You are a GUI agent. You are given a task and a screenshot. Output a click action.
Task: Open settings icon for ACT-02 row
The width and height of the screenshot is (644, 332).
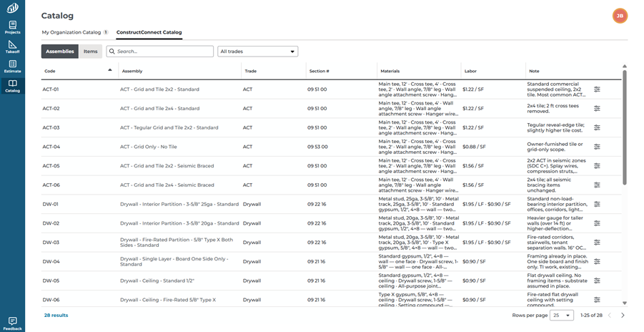tap(597, 109)
